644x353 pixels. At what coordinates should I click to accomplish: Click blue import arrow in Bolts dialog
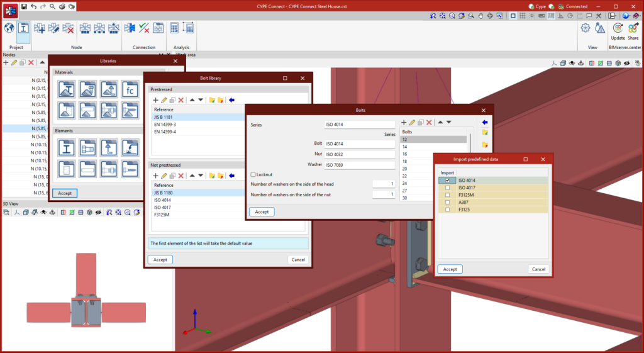pos(485,122)
